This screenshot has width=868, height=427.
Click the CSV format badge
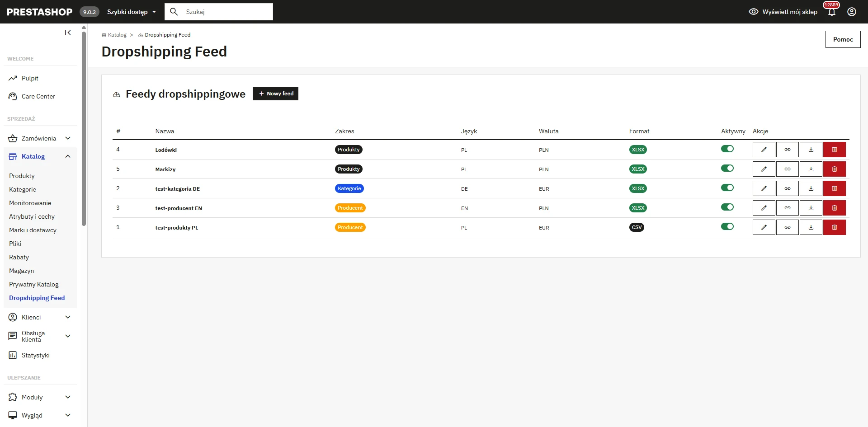coord(637,227)
